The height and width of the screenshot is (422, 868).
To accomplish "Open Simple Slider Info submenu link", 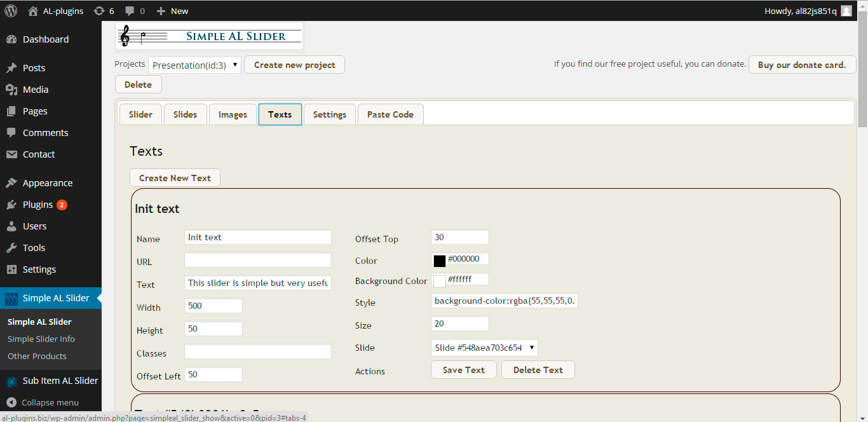I will [x=41, y=339].
